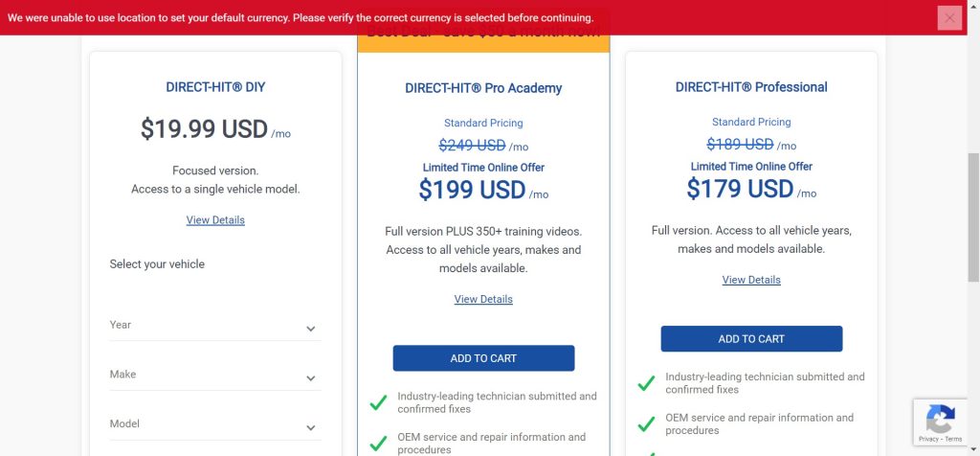Image resolution: width=980 pixels, height=456 pixels.
Task: Click the DIRECT-HIT DIY plan title
Action: click(x=215, y=87)
